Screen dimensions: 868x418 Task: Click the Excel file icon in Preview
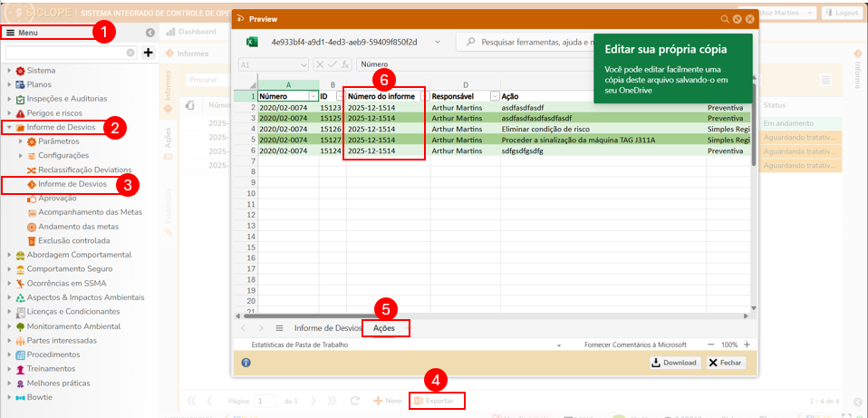[x=254, y=42]
